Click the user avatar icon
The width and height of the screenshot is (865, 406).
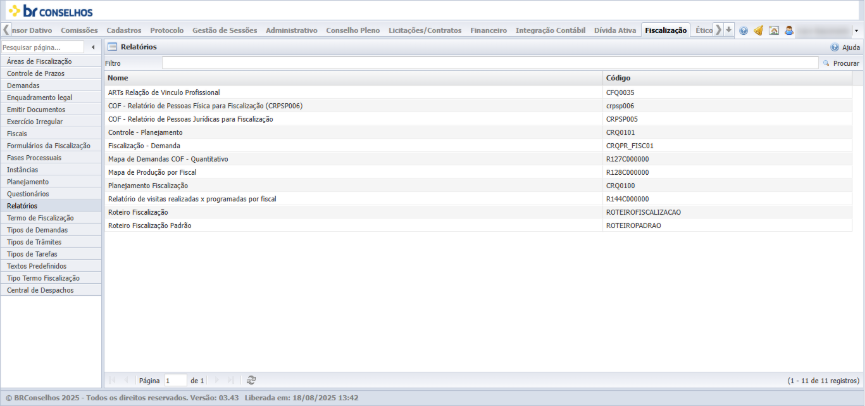[789, 31]
